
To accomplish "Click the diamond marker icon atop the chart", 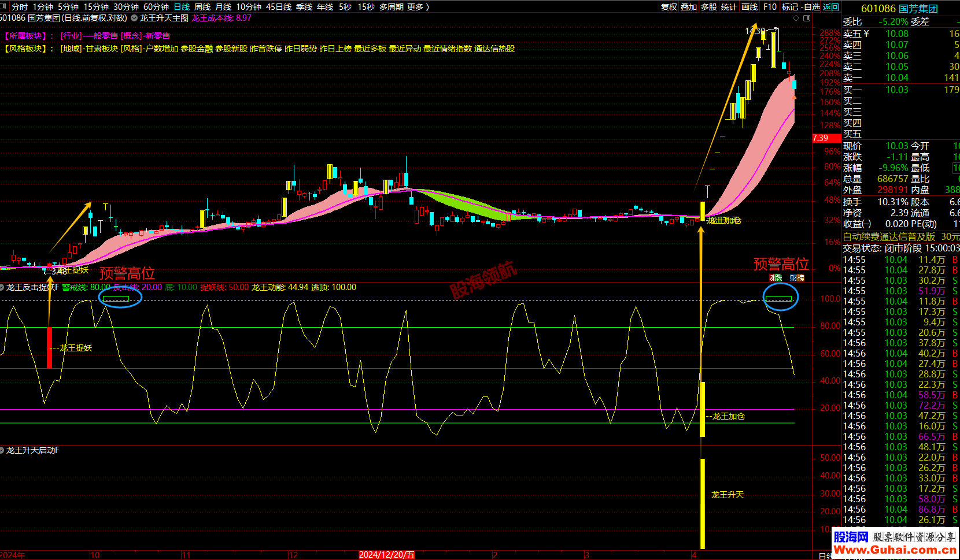I will coord(796,18).
